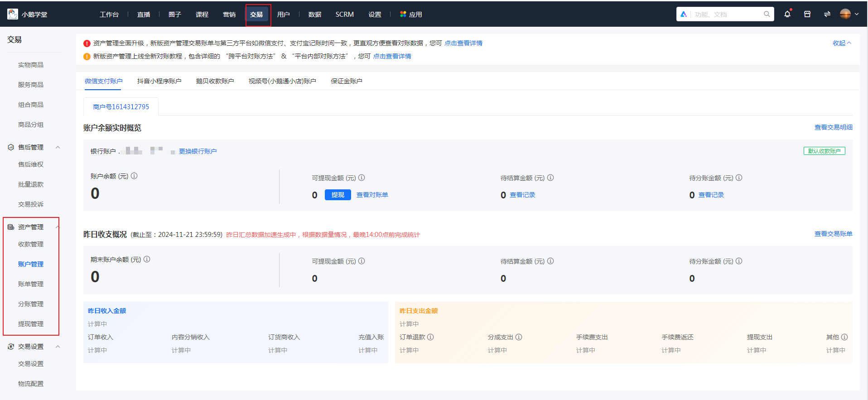This screenshot has width=868, height=400.
Task: Click the notification bell icon
Action: click(787, 14)
